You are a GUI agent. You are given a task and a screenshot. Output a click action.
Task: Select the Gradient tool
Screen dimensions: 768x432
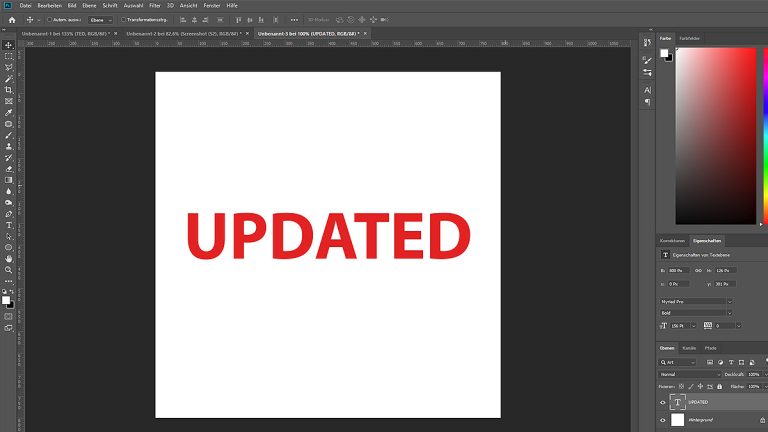(x=8, y=180)
